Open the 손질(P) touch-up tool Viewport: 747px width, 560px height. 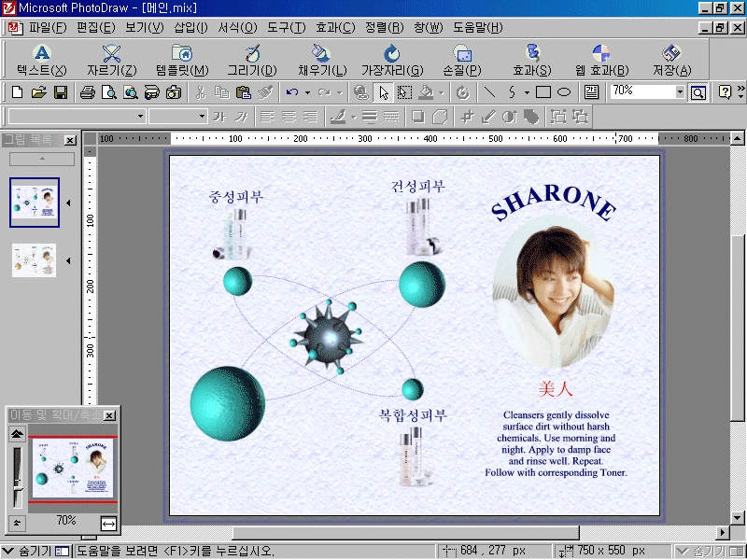[462, 60]
